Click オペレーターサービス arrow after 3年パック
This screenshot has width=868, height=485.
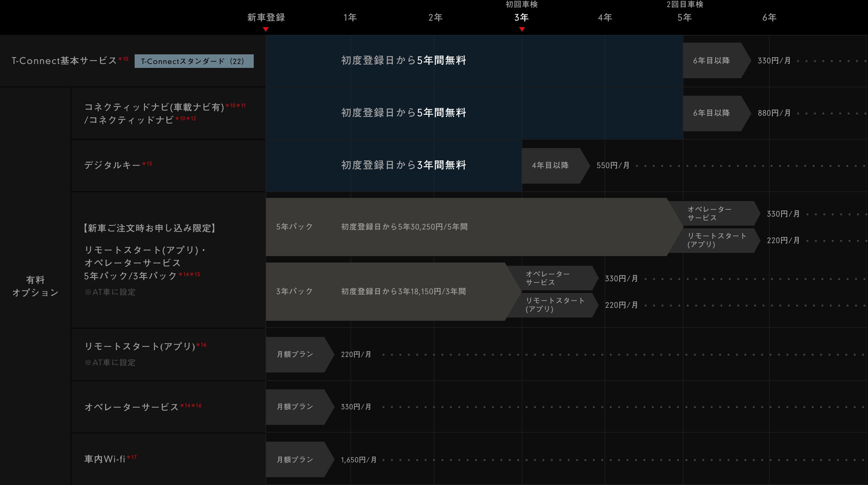click(552, 278)
